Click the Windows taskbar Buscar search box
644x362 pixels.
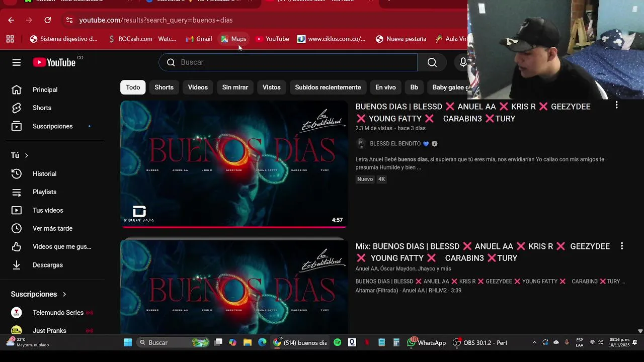tap(173, 342)
